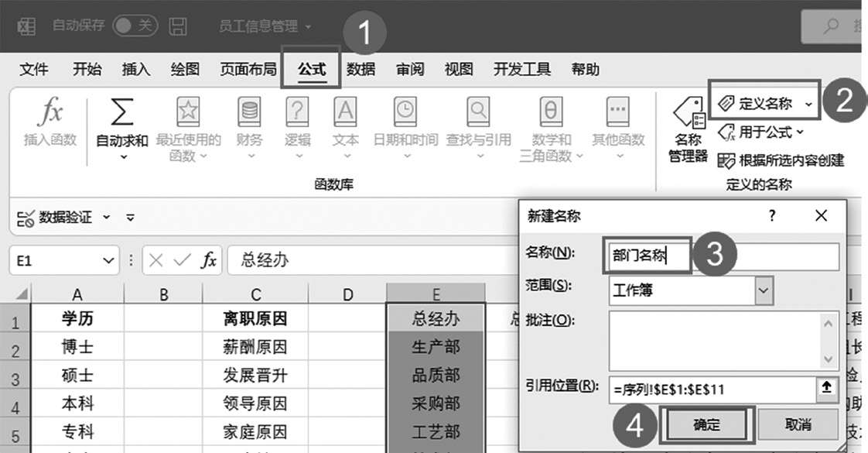Switch to the Home (开始) tab

[x=87, y=69]
